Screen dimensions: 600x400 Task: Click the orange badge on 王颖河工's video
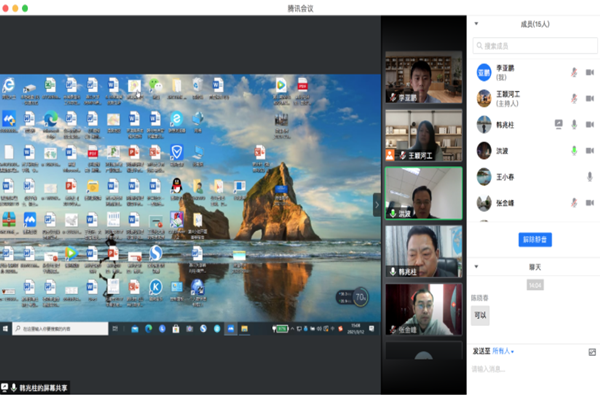click(x=391, y=156)
